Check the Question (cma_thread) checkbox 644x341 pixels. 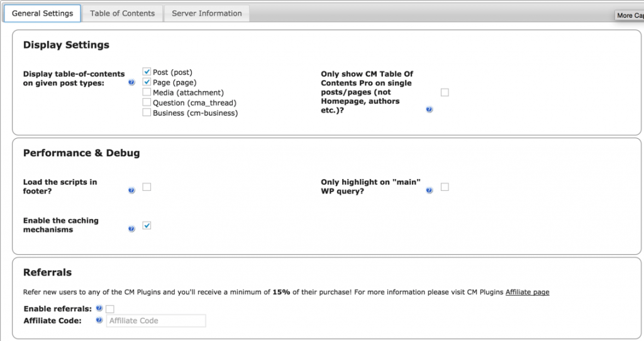[147, 102]
